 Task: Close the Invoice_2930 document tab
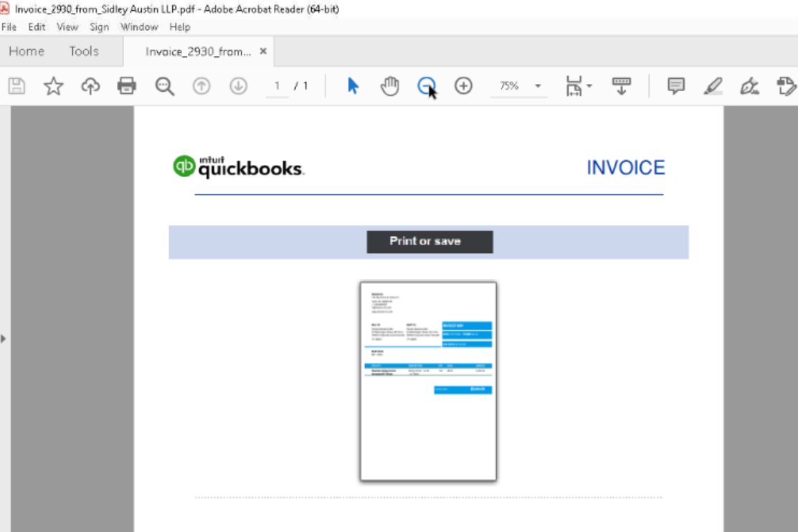pyautogui.click(x=263, y=51)
